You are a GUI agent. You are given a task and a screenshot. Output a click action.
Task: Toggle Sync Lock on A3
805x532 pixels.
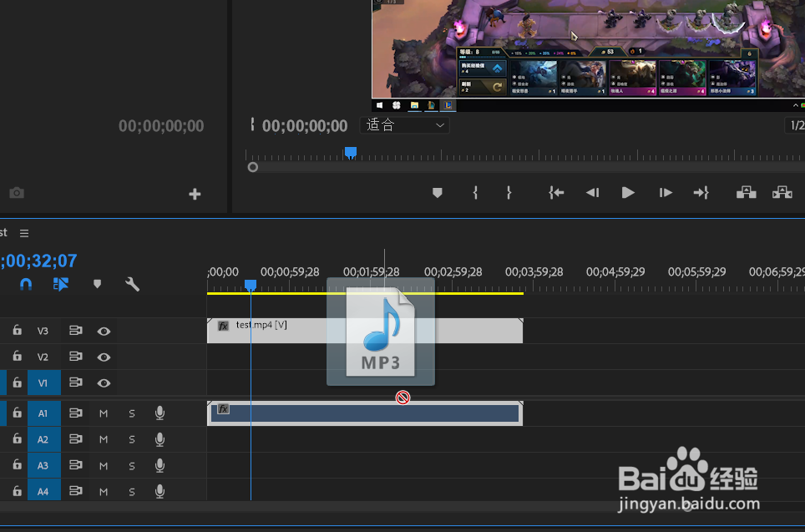(x=75, y=464)
